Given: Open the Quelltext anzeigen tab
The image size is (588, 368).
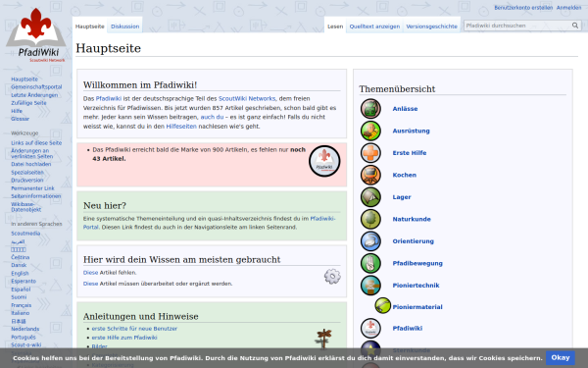Looking at the screenshot, I should 374,26.
